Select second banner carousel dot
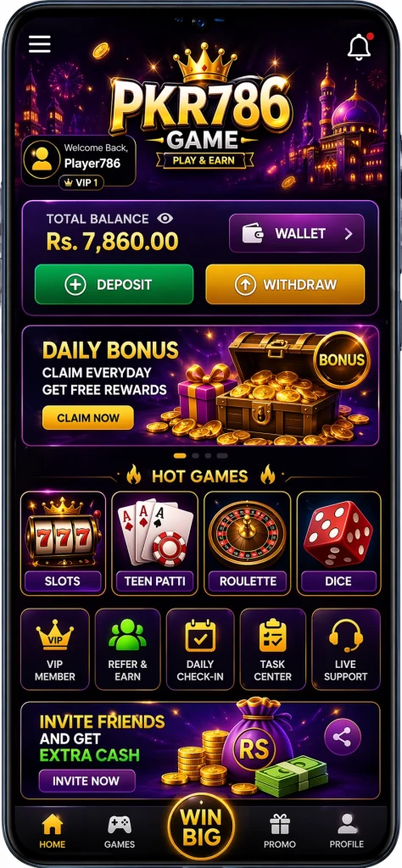The image size is (402, 868). pos(195,455)
